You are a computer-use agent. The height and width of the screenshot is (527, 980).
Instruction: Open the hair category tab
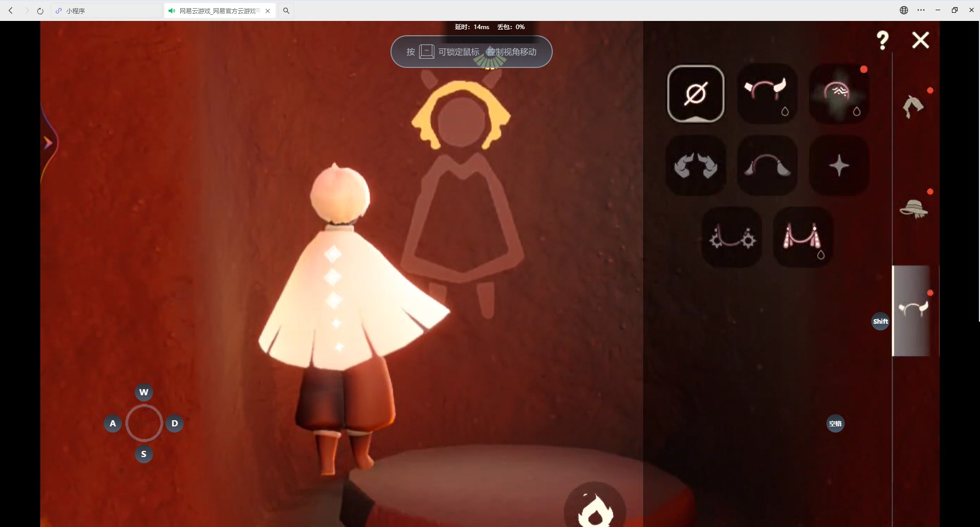click(x=914, y=106)
